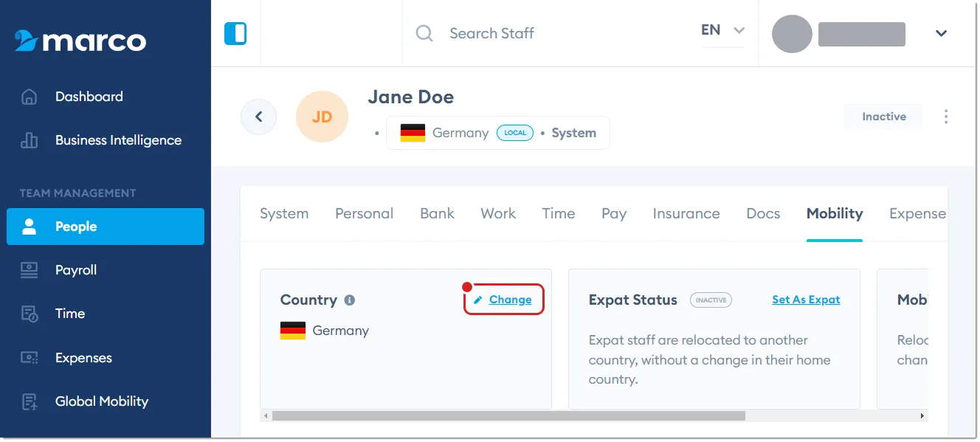Click the Expat Status heading
Image resolution: width=980 pixels, height=442 pixels.
point(633,300)
